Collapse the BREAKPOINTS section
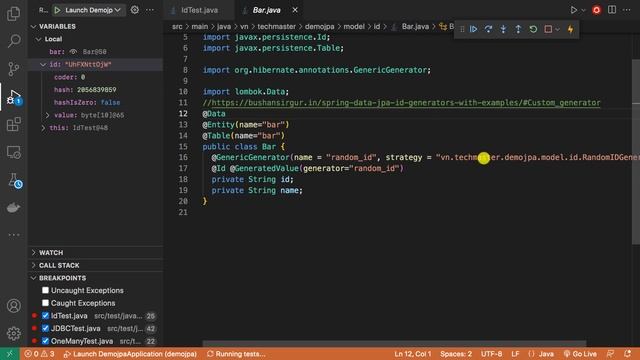 pyautogui.click(x=33, y=278)
